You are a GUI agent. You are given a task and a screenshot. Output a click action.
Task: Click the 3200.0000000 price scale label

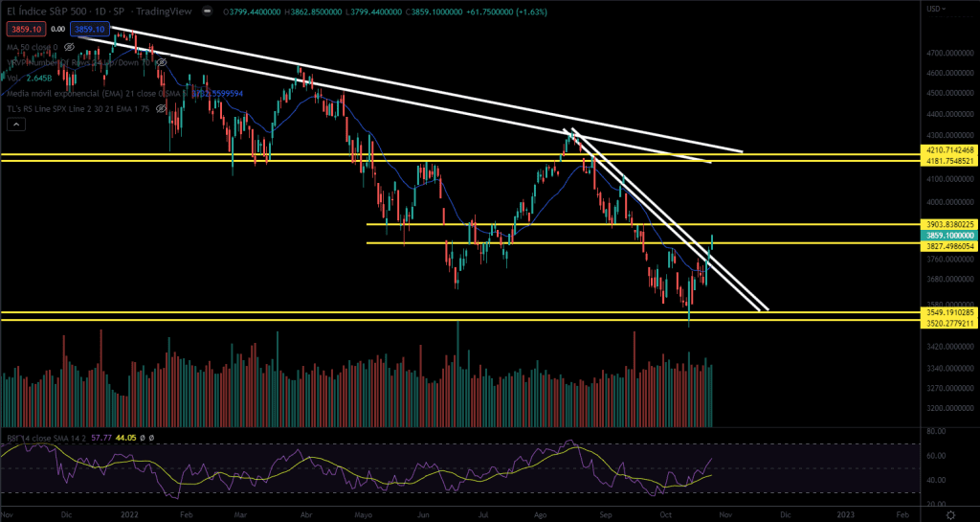coord(949,408)
